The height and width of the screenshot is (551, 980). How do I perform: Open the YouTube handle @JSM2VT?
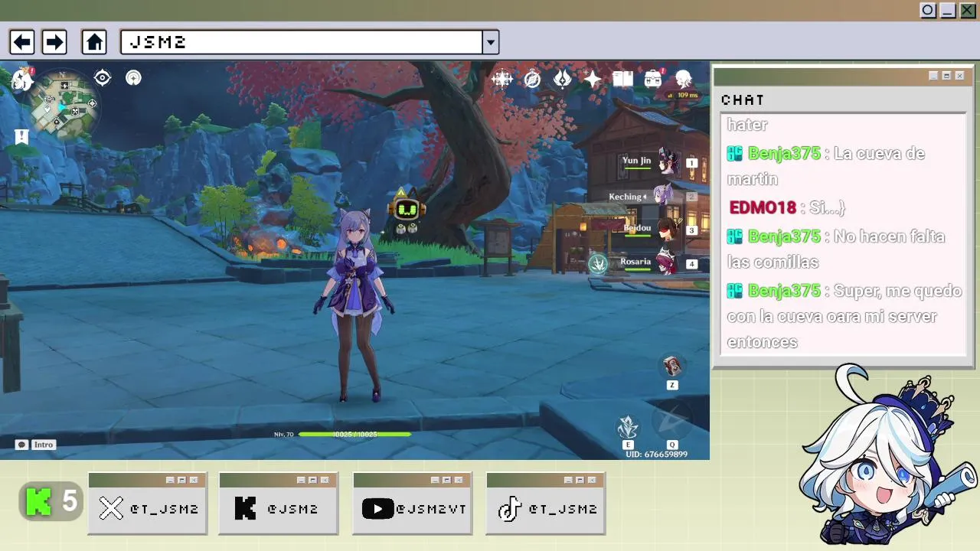431,509
